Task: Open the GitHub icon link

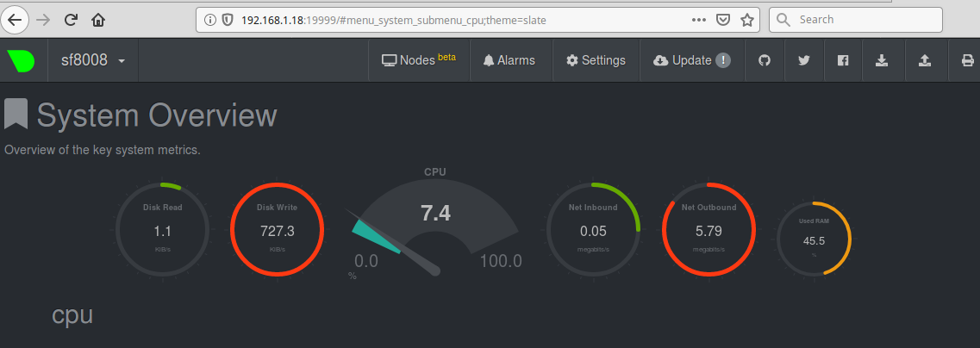Action: click(x=764, y=60)
